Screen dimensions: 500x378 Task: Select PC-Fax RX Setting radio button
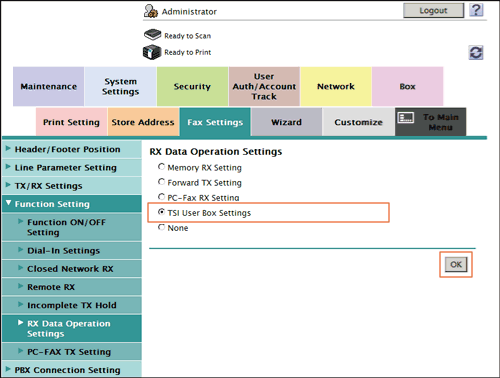[x=161, y=197]
